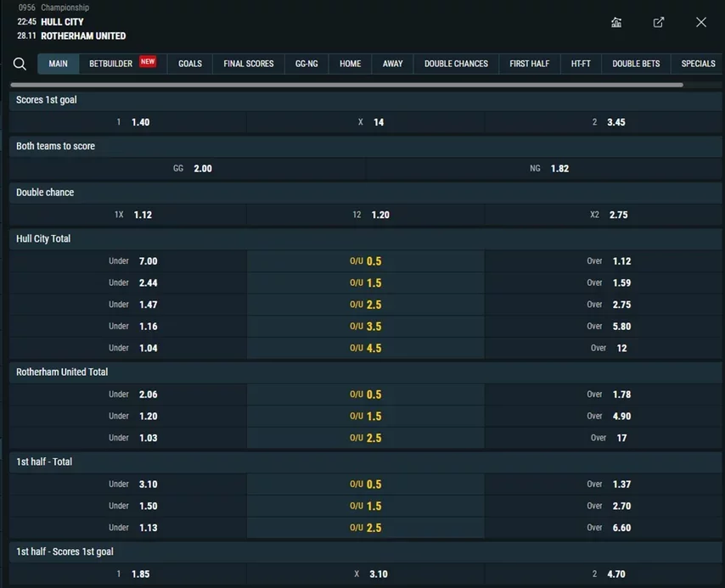
Task: Select NG odds 1.82
Action: (544, 168)
